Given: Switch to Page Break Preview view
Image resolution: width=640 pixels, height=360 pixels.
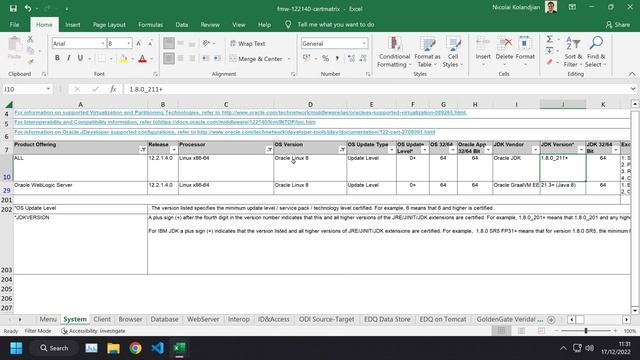Looking at the screenshot, I should tap(541, 331).
